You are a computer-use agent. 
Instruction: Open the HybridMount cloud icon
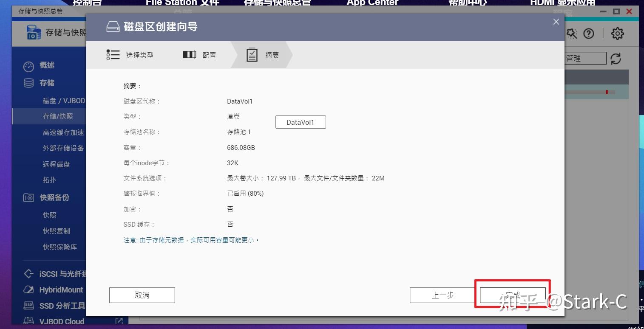[x=28, y=290]
